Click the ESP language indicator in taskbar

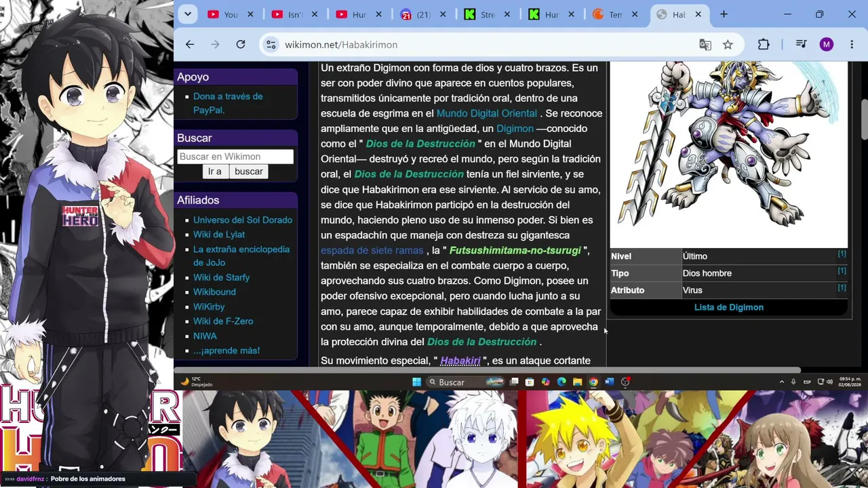(807, 382)
